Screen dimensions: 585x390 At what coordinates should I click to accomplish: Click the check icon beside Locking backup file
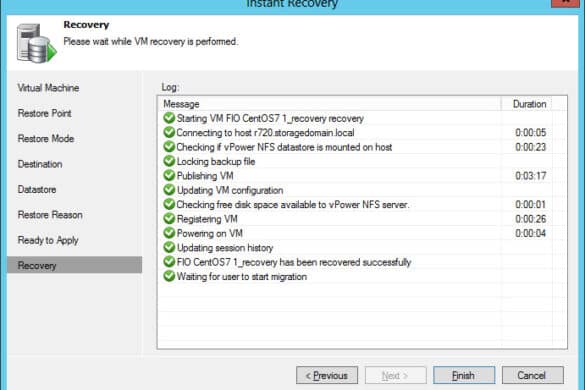tap(169, 161)
